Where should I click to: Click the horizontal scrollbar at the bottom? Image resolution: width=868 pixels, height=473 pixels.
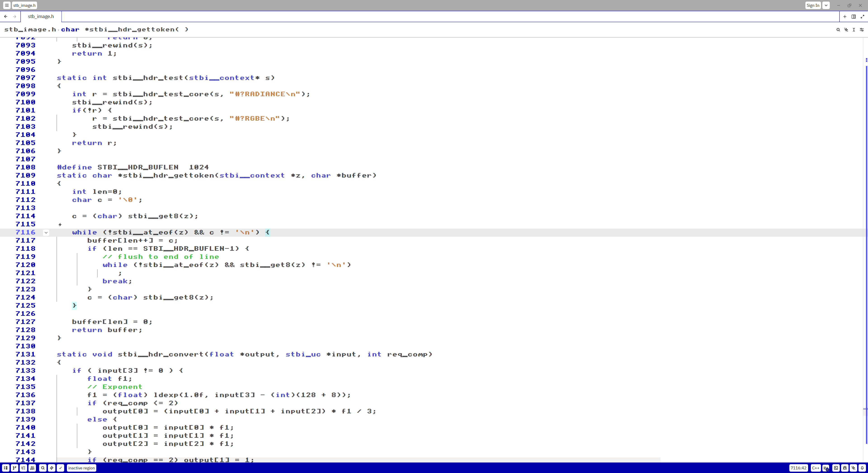[359, 460]
